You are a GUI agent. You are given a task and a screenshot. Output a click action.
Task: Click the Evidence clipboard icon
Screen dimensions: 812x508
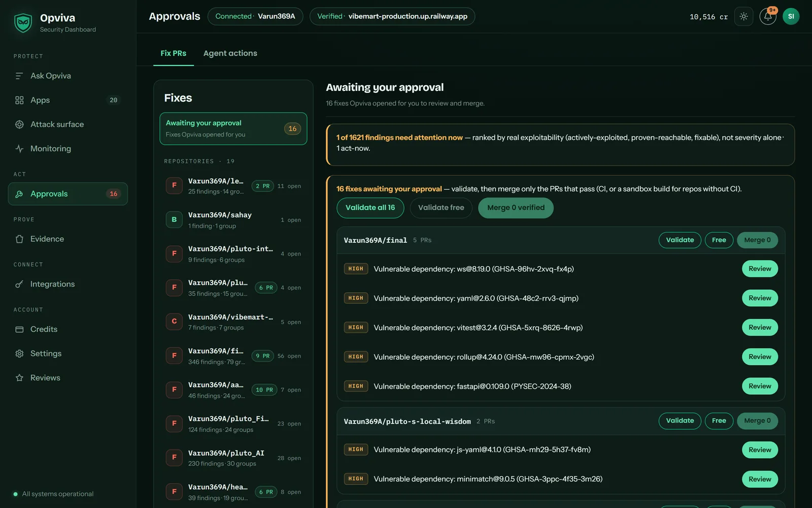(x=19, y=239)
